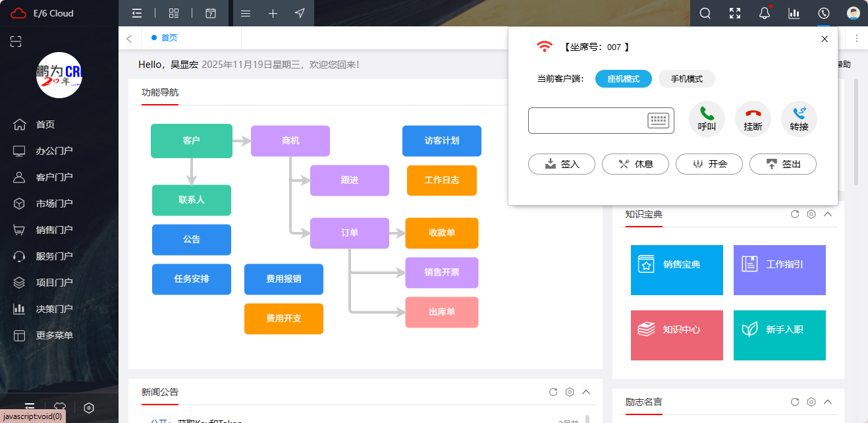Open the calendar icon in the toolbar
This screenshot has width=868, height=423.
tap(210, 13)
